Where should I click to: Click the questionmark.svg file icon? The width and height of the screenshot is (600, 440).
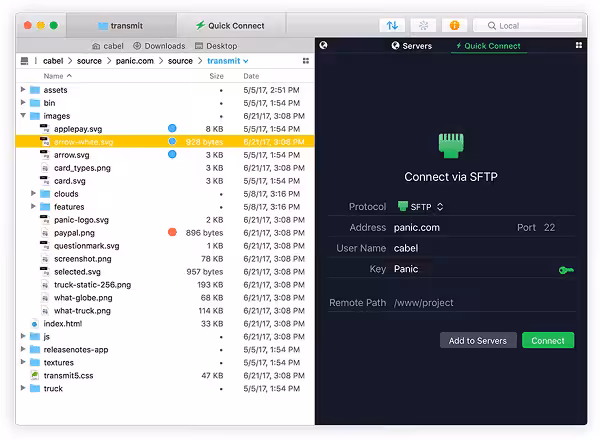(x=45, y=246)
